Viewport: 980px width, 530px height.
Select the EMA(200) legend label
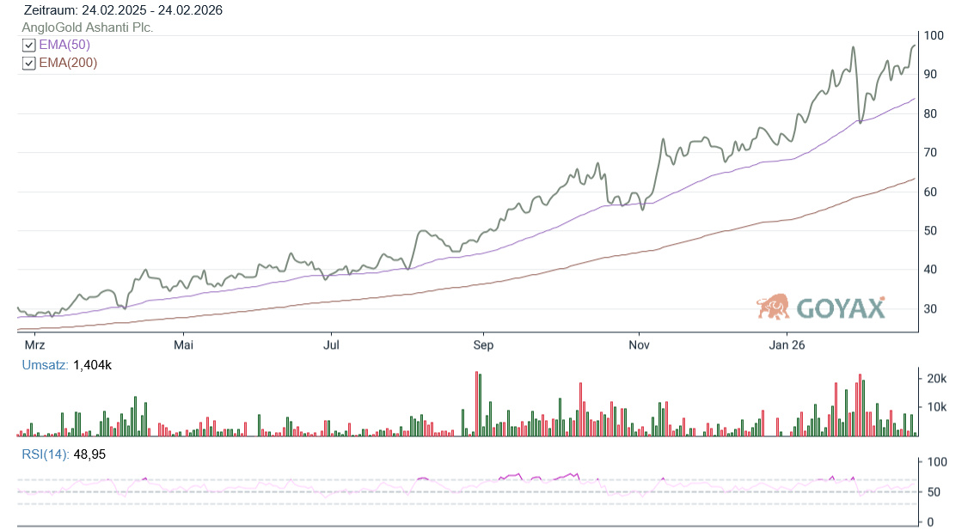click(68, 63)
